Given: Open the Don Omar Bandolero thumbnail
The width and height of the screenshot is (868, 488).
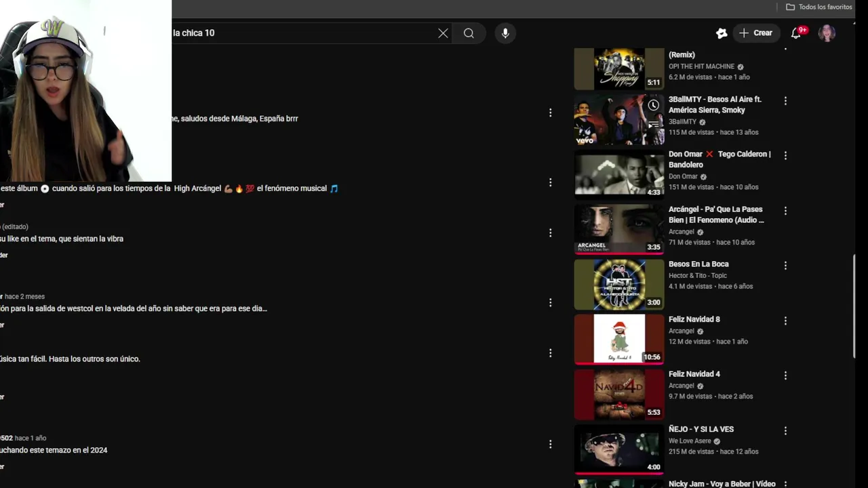Looking at the screenshot, I should click(619, 174).
